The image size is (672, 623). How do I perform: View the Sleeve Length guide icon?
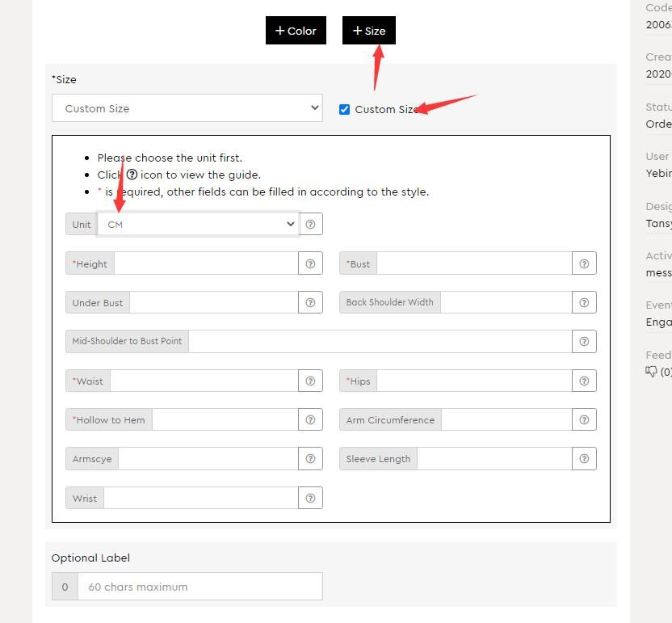(x=584, y=458)
